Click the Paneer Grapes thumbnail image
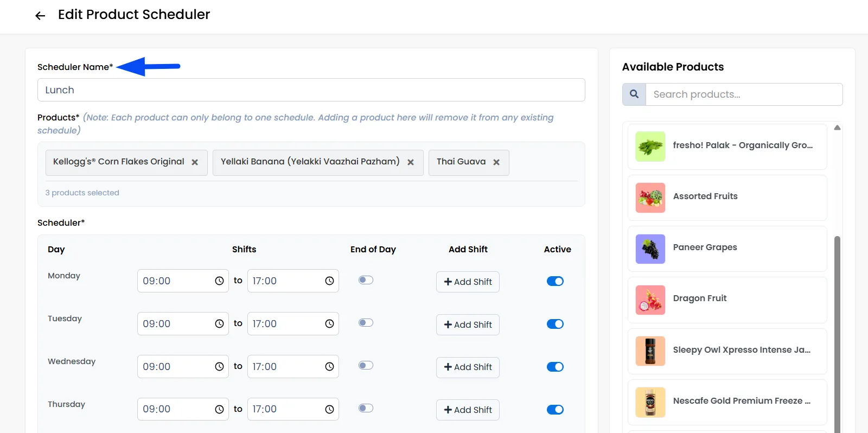The width and height of the screenshot is (868, 433). tap(650, 249)
